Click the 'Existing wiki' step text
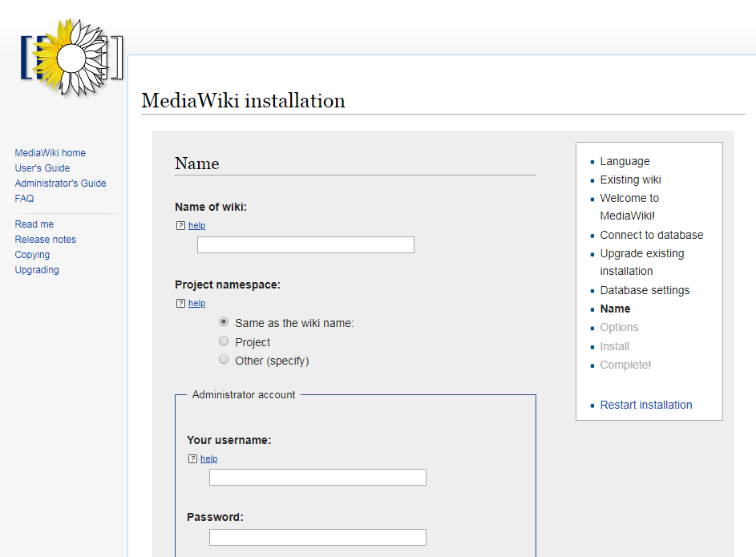 (x=631, y=180)
